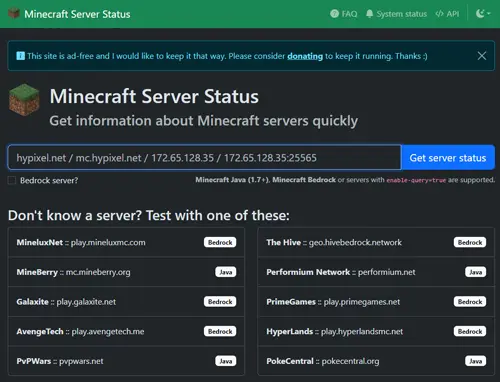Select the HyperLands example server
The image size is (500, 382).
pyautogui.click(x=376, y=331)
